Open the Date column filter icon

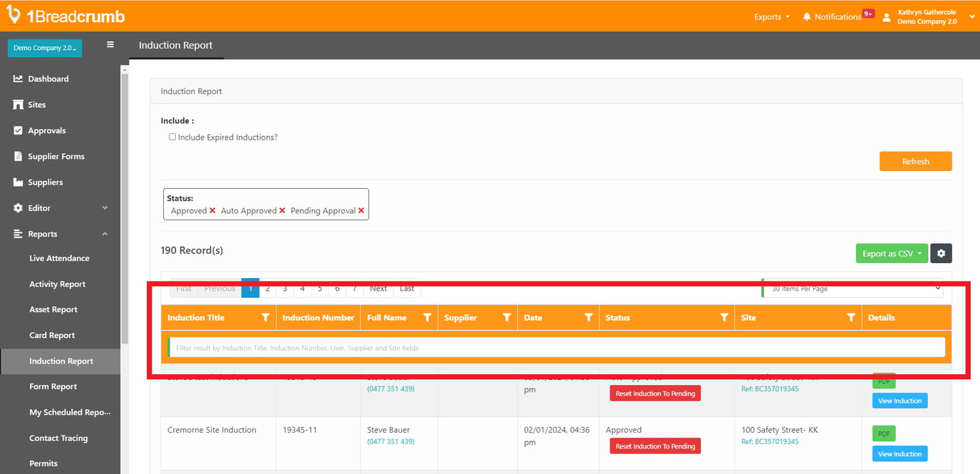tap(588, 317)
